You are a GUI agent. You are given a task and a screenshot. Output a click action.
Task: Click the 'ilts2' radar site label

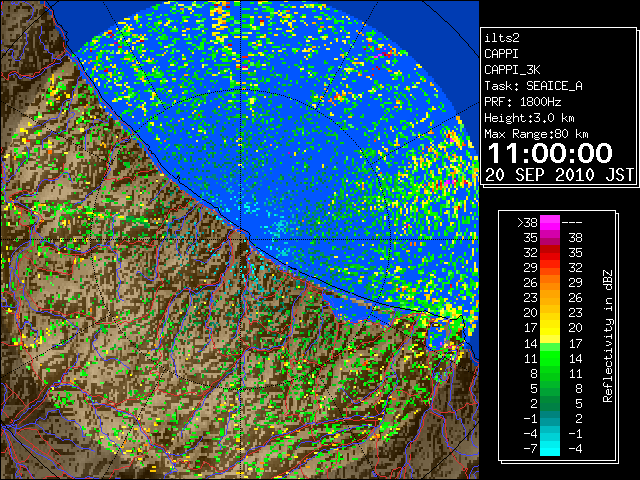pos(502,38)
